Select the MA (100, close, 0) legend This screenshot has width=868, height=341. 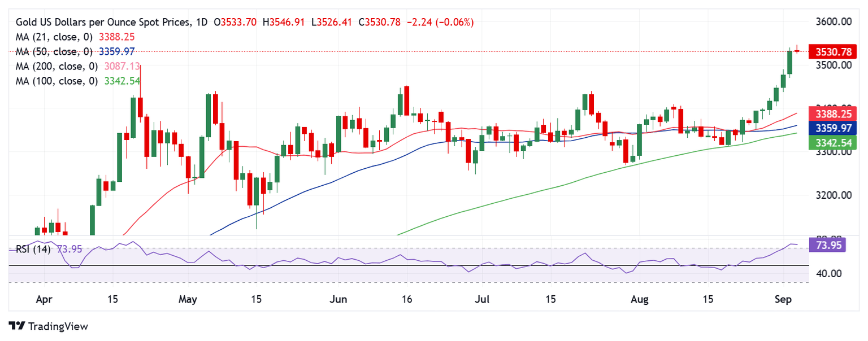pyautogui.click(x=57, y=81)
